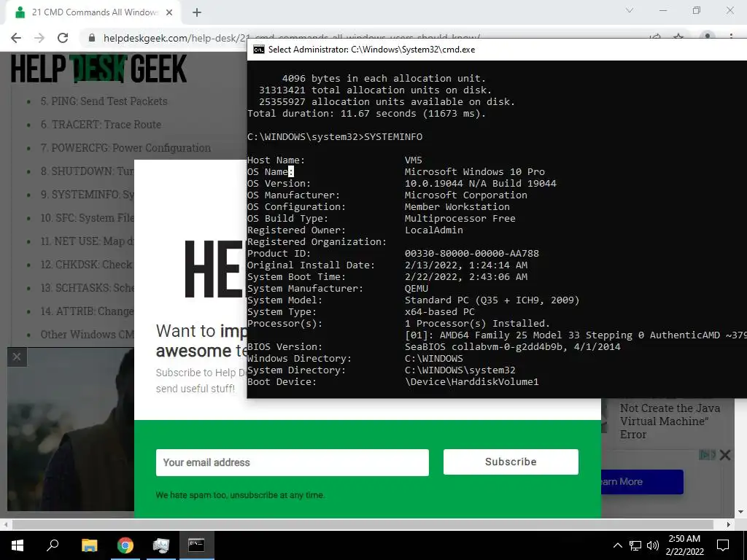Click the horizontal page scrollbar
This screenshot has height=560, width=747.
[363, 524]
